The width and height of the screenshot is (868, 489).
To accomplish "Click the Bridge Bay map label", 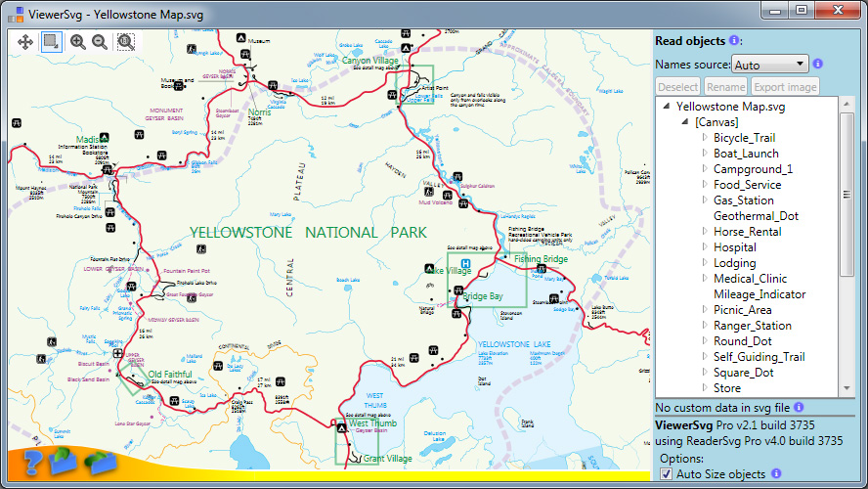I will [x=483, y=295].
